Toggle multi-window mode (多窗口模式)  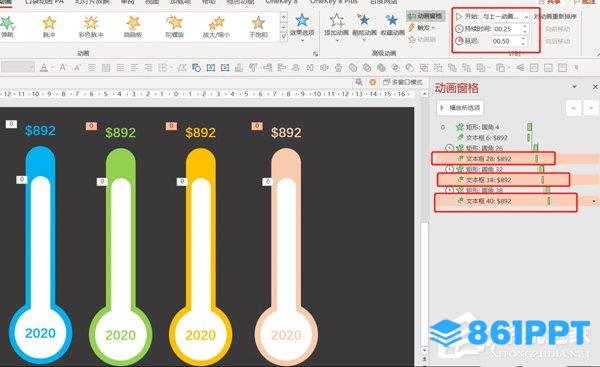(x=403, y=82)
